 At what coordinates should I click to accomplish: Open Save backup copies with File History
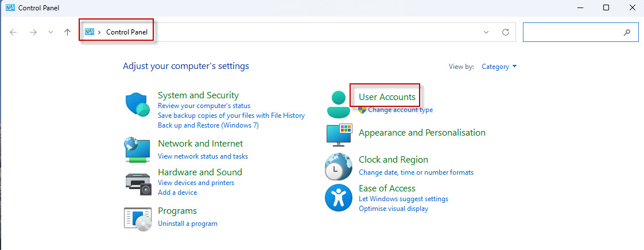231,116
